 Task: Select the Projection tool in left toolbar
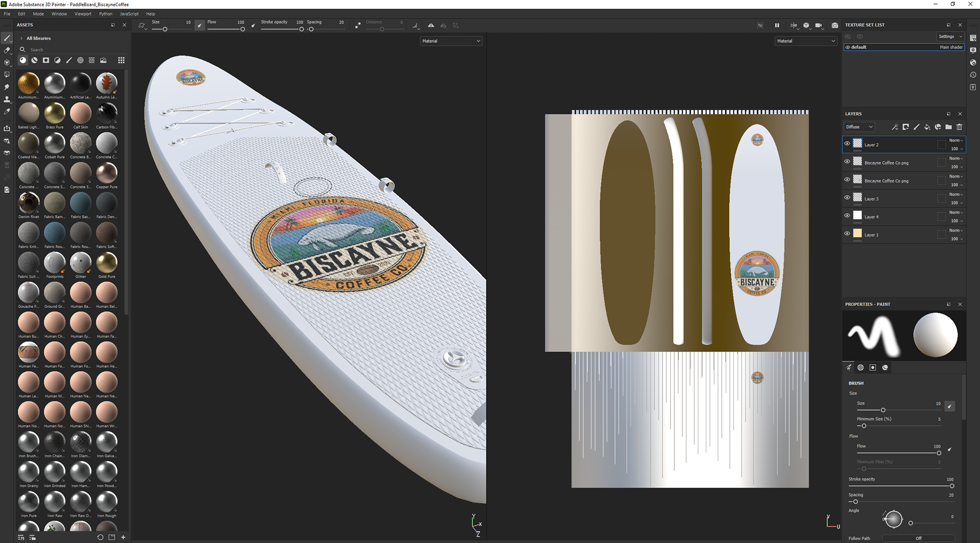click(x=7, y=62)
